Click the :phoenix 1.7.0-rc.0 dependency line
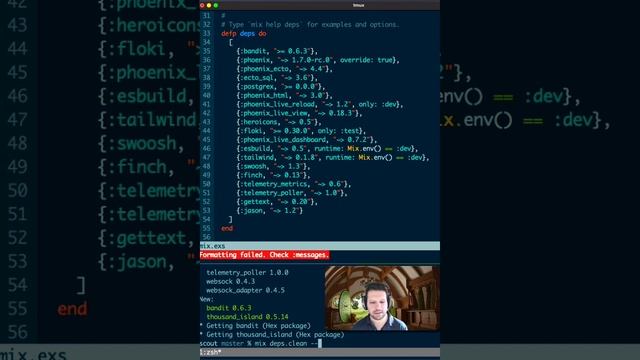 point(318,60)
